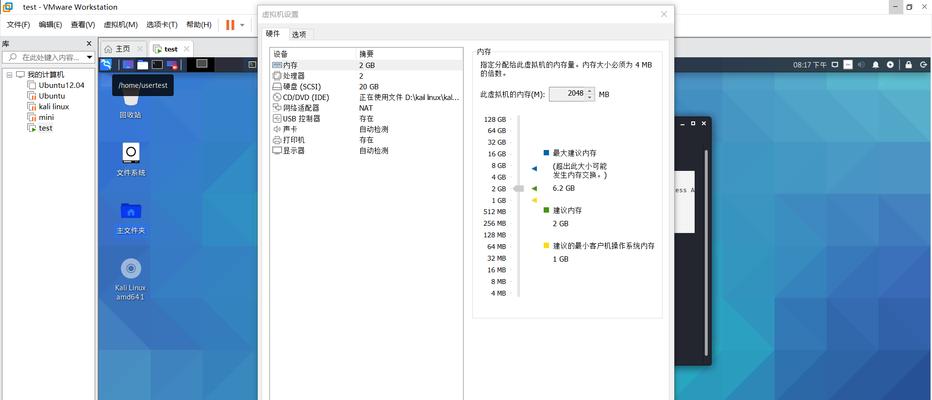Switch to the 主页 home tab
The width and height of the screenshot is (932, 400).
click(x=122, y=49)
